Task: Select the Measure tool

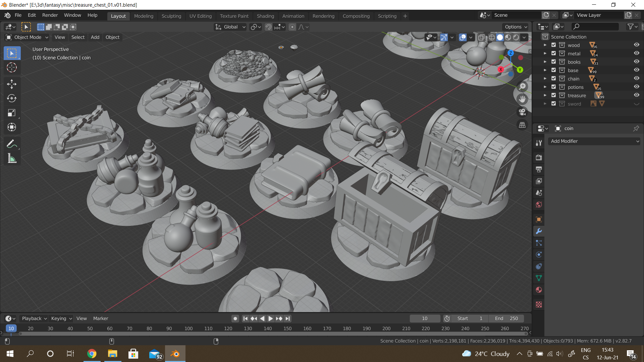Action: [12, 159]
